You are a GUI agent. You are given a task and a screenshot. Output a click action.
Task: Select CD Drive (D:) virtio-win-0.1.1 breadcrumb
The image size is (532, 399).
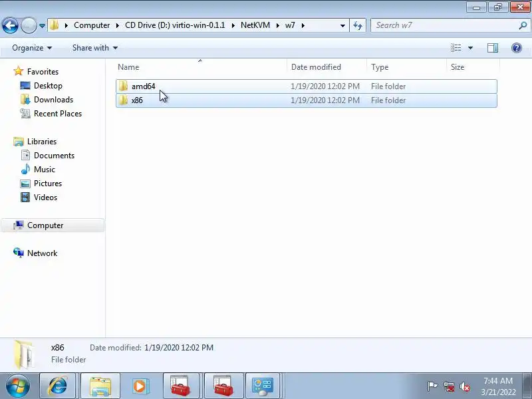point(175,25)
